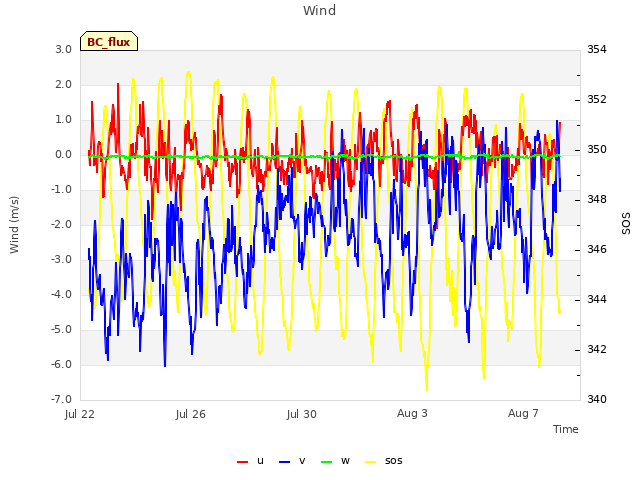
Task: Click the '342' right axis value
Action: [x=597, y=350]
